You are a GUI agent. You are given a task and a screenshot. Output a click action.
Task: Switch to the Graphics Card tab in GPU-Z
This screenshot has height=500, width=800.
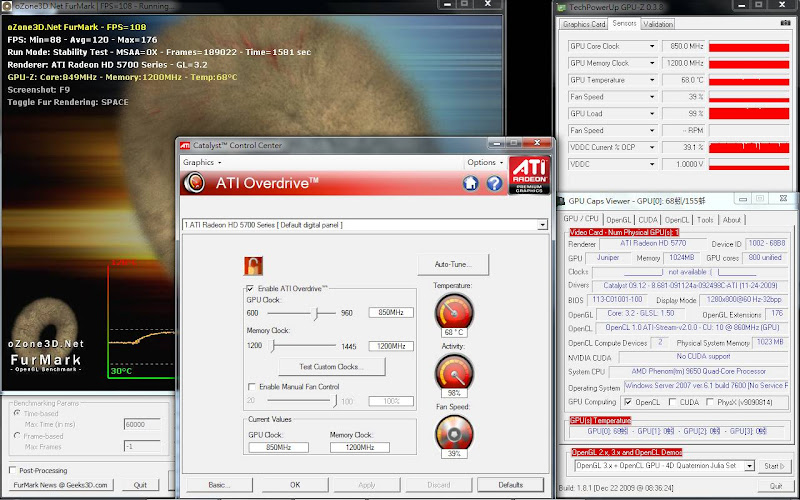pyautogui.click(x=584, y=24)
